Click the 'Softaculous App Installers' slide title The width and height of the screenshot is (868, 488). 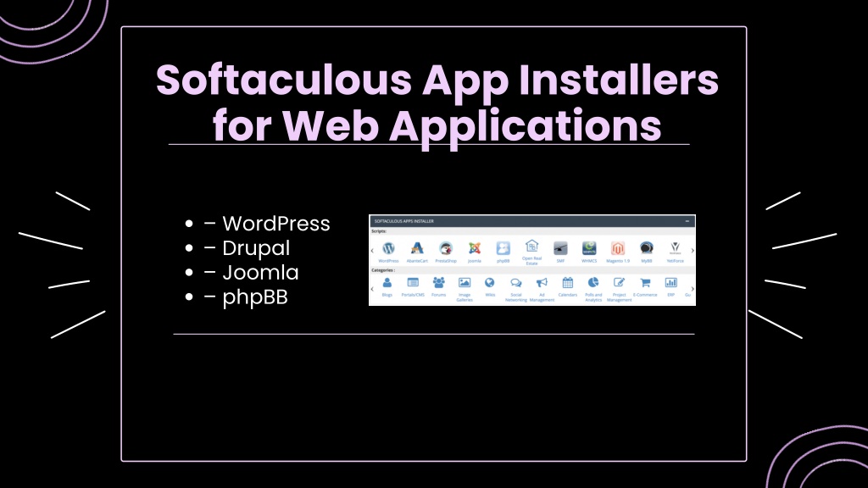pyautogui.click(x=437, y=80)
